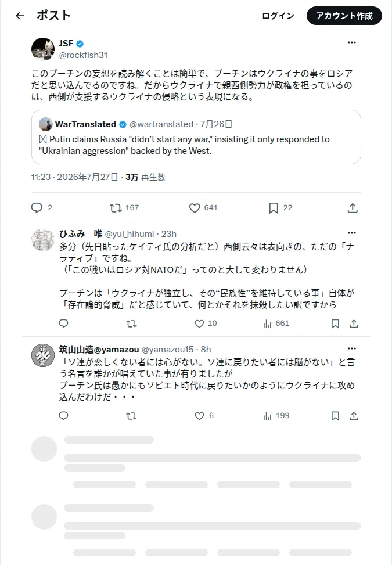Share JSF's main post
The width and height of the screenshot is (392, 565).
coord(353,207)
